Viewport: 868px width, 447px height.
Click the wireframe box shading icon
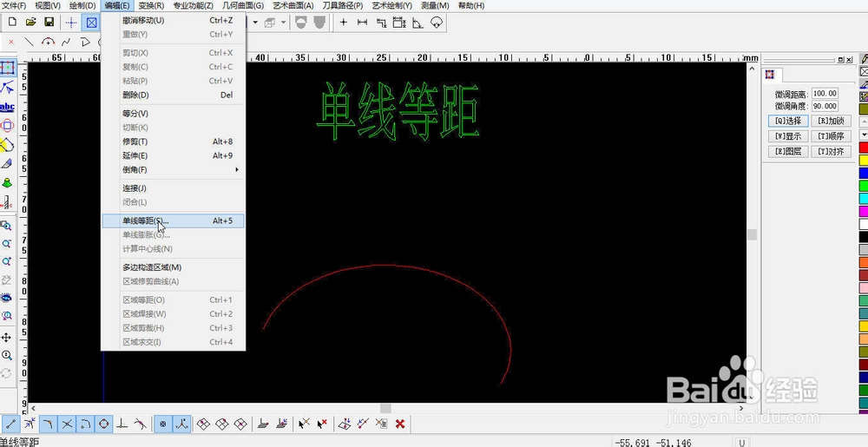click(270, 23)
